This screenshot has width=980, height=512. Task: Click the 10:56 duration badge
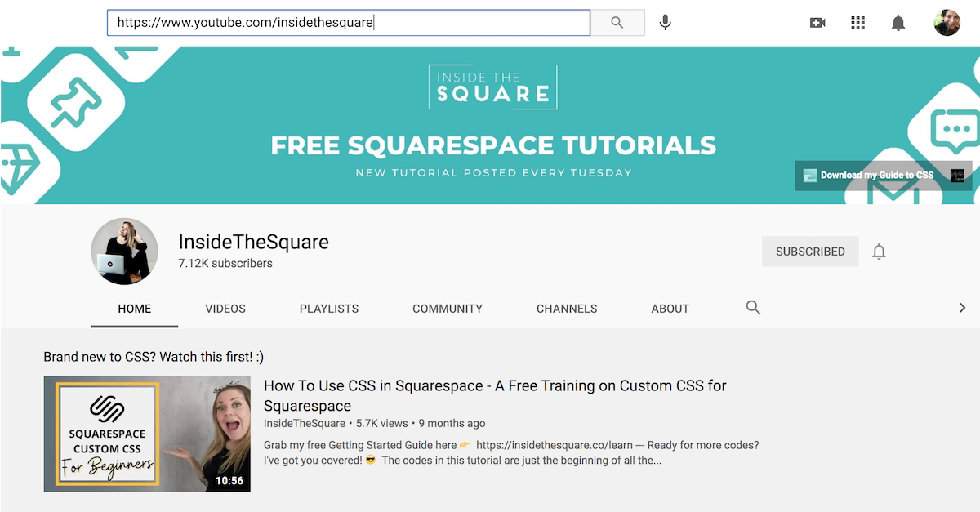pyautogui.click(x=229, y=481)
